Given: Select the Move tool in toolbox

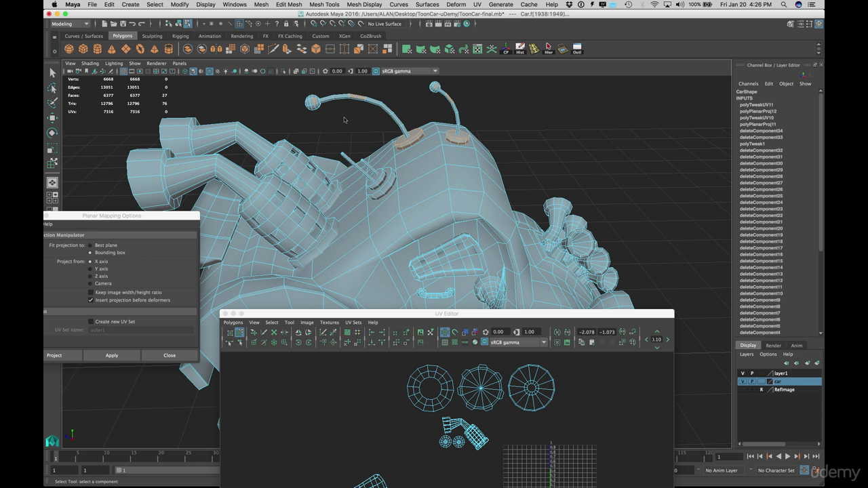Looking at the screenshot, I should tap(52, 118).
